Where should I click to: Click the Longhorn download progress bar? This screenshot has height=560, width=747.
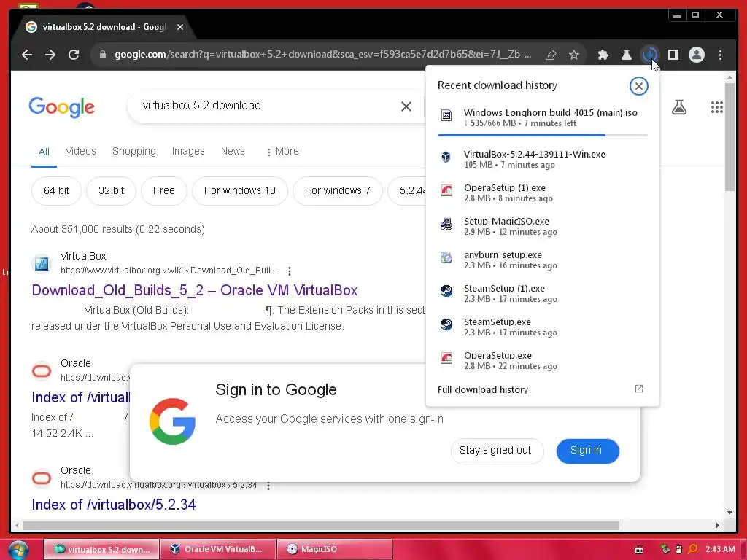click(x=542, y=135)
